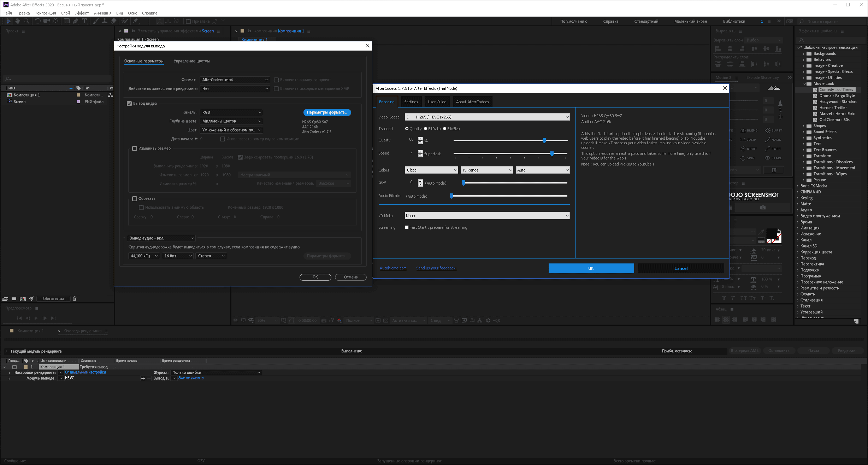Image resolution: width=868 pixels, height=465 pixels.
Task: Click the Параметры формата button
Action: point(327,112)
